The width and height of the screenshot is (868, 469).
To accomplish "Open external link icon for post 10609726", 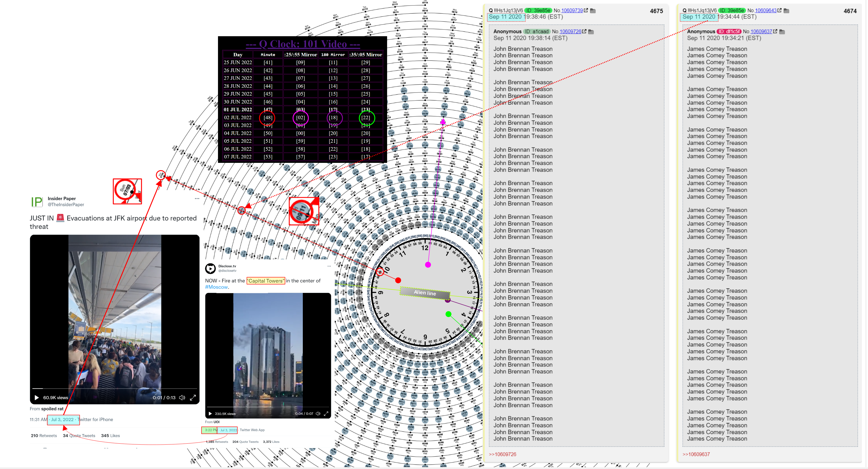I will click(585, 31).
